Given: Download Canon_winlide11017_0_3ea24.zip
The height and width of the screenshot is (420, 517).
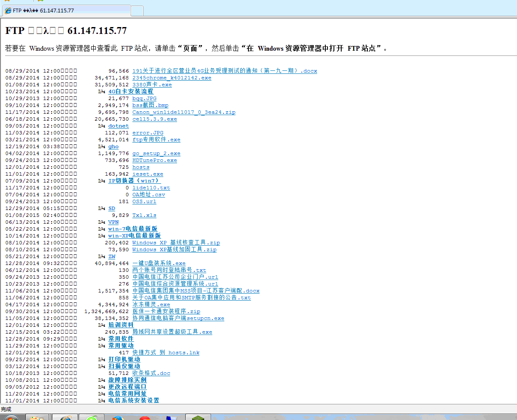Looking at the screenshot, I should click(x=184, y=112).
